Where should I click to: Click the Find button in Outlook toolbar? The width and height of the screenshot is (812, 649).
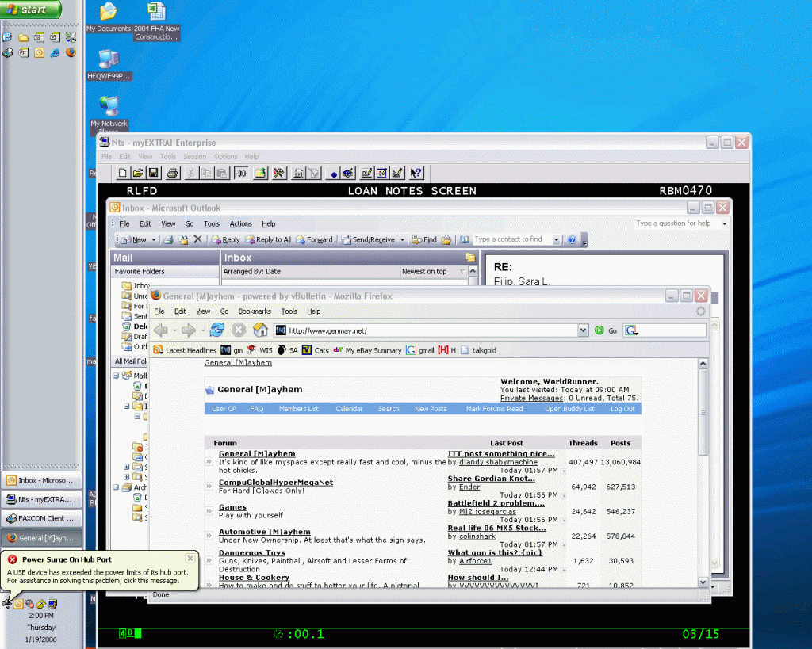point(424,239)
